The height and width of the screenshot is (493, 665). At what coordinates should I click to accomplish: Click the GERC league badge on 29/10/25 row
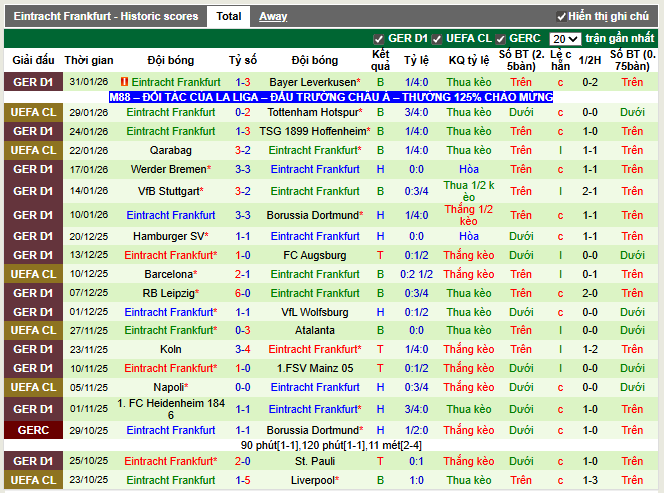point(33,430)
